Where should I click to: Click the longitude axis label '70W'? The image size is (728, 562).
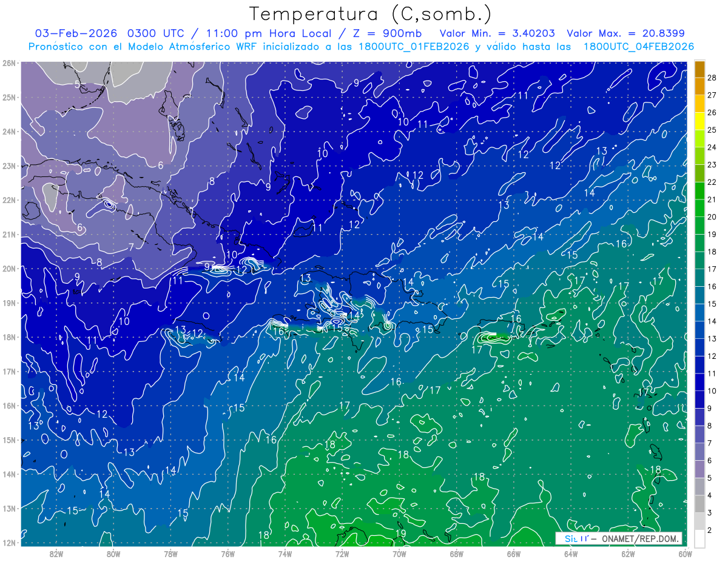point(399,553)
